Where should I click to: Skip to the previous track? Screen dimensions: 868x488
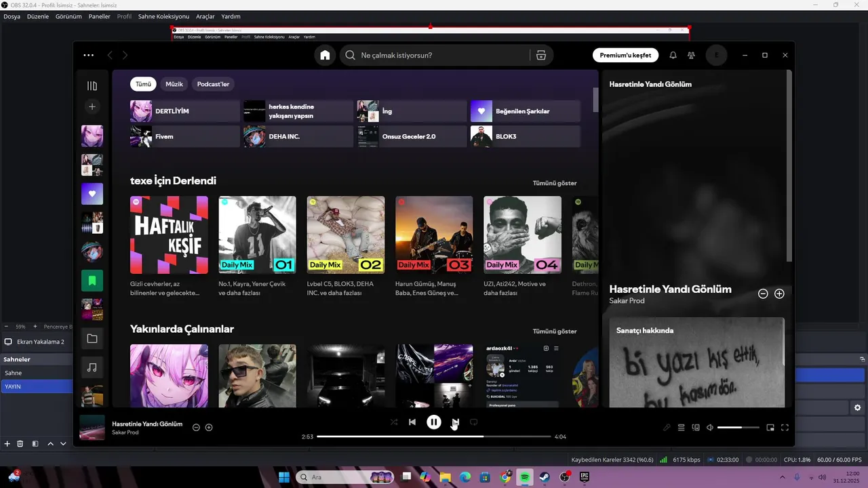coord(412,422)
